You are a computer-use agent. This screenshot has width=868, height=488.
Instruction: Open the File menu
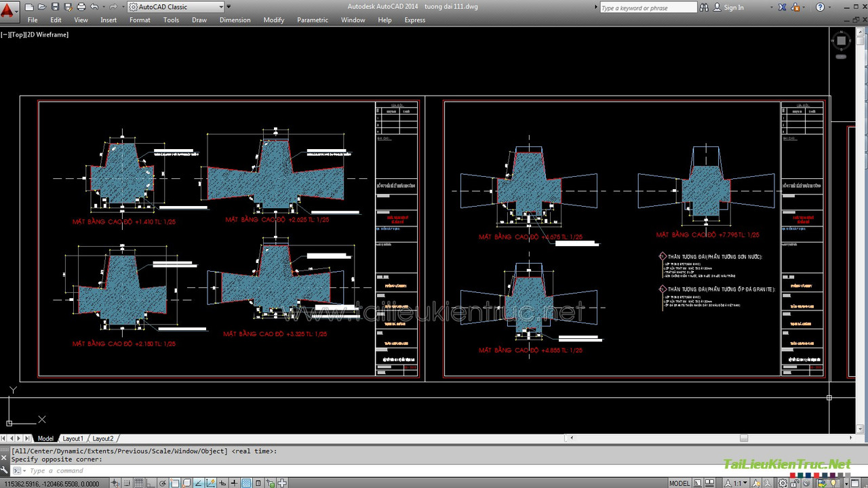[x=33, y=20]
